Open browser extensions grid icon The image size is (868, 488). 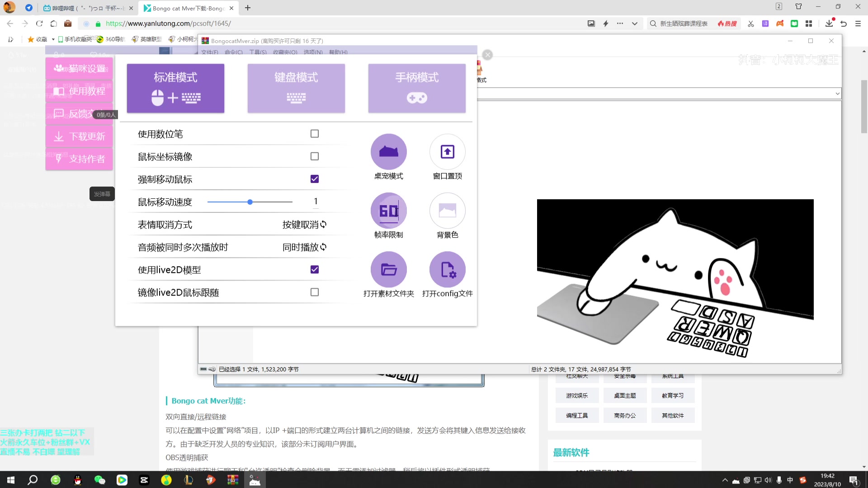point(809,23)
